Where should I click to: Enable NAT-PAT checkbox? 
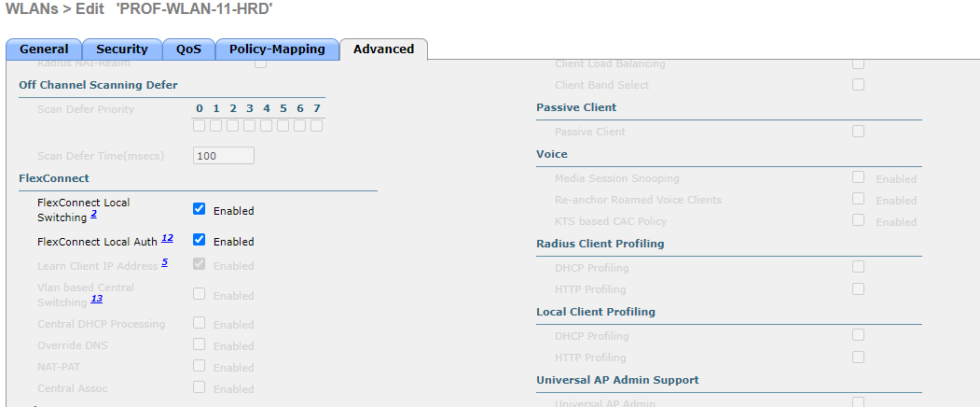coord(199,366)
